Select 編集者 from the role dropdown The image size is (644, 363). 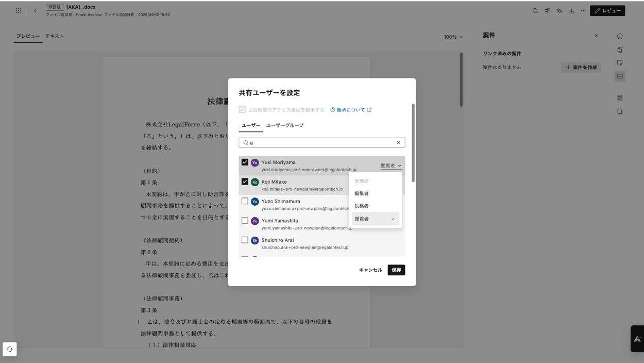[362, 193]
